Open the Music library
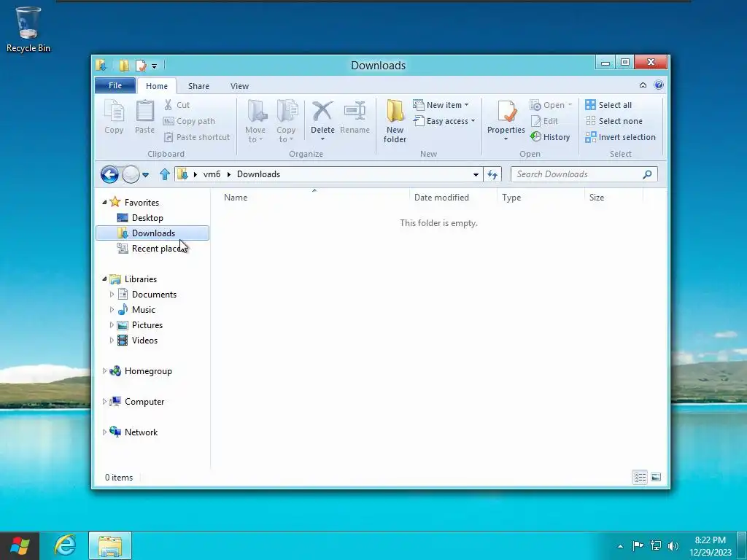747x560 pixels. (144, 309)
